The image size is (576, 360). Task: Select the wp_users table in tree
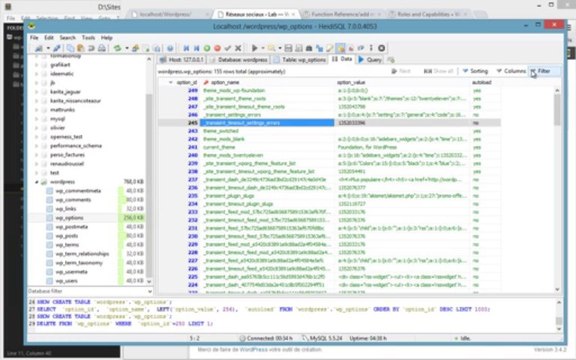pos(66,281)
